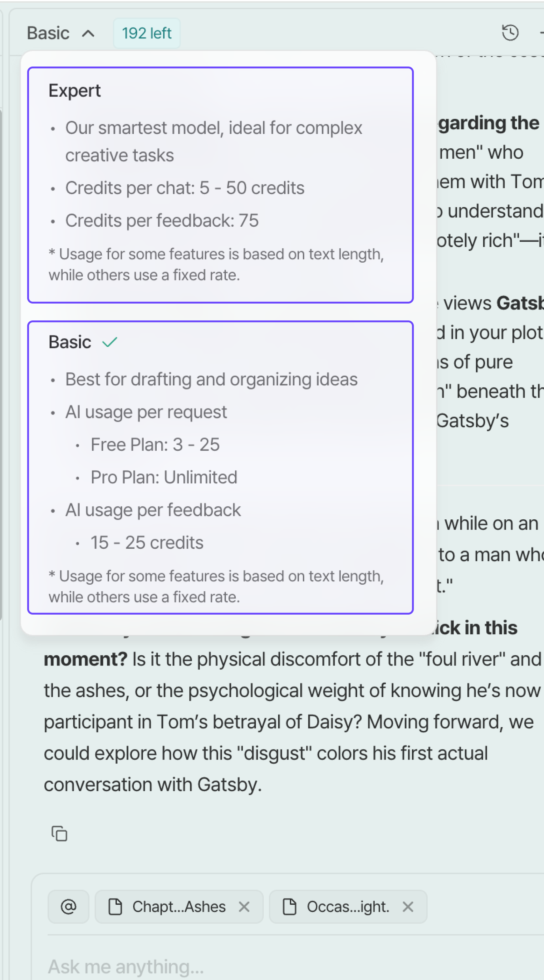The width and height of the screenshot is (544, 980).
Task: Copy the AI response with copy icon
Action: 60,833
